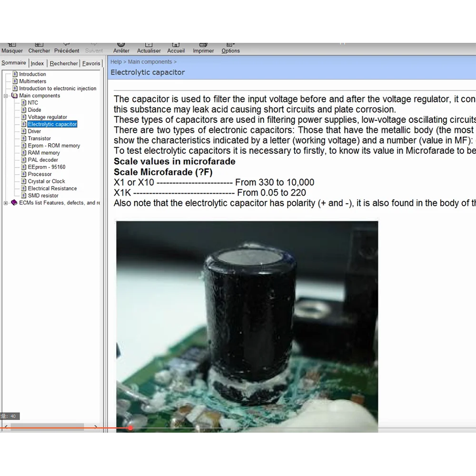476x476 pixels.
Task: Switch to the Sommaire tab
Action: (14, 62)
